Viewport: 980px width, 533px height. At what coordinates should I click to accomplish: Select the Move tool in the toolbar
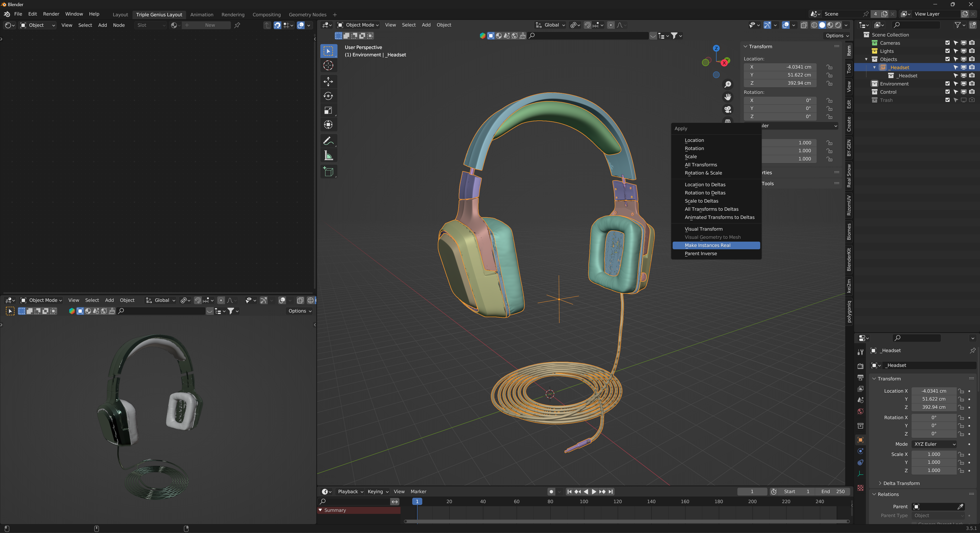(328, 81)
